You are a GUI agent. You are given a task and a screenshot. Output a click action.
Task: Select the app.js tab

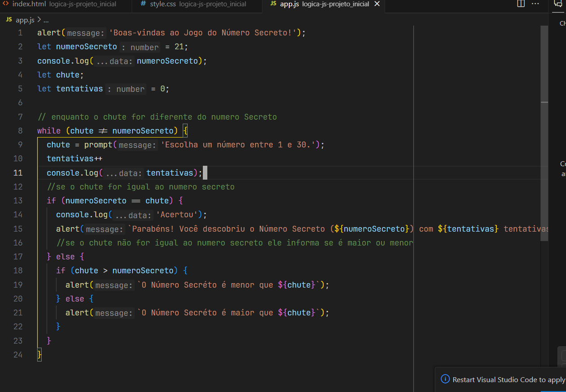[324, 4]
